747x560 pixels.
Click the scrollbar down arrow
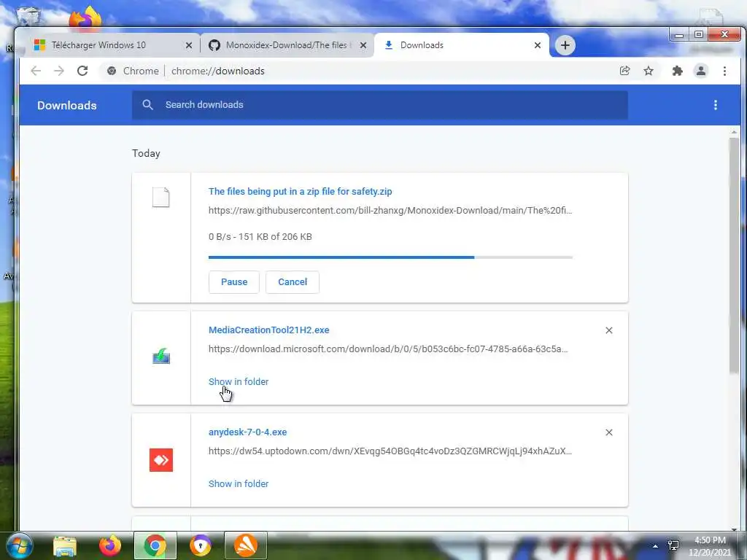pos(734,529)
